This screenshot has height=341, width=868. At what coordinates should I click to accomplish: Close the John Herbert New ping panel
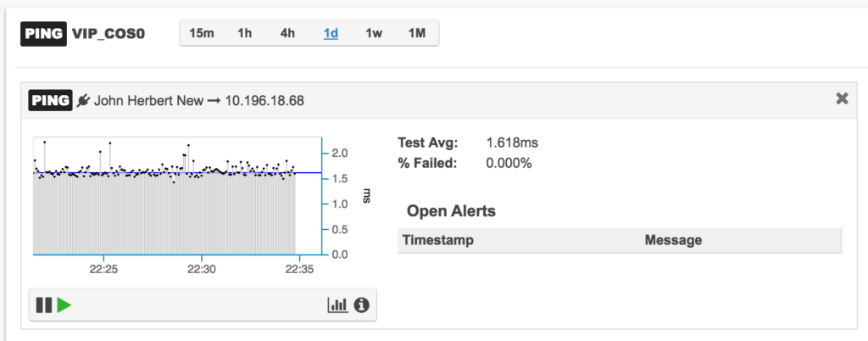point(842,98)
